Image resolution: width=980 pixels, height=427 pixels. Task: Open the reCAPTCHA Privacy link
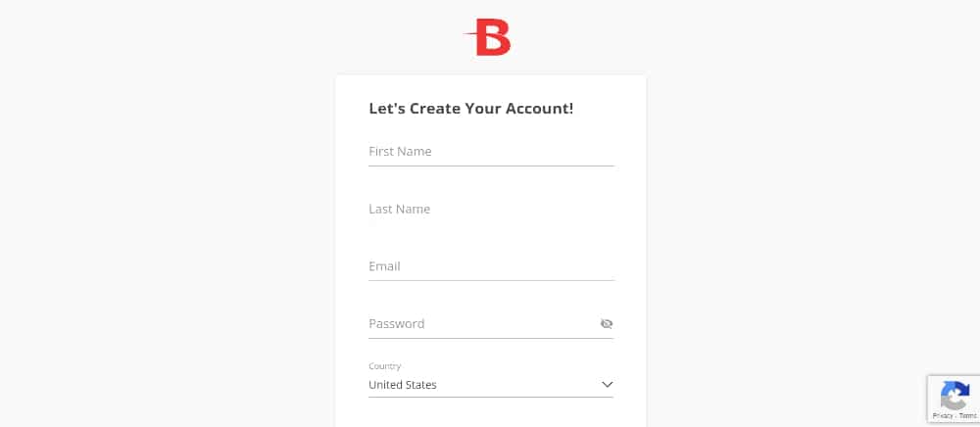(940, 416)
